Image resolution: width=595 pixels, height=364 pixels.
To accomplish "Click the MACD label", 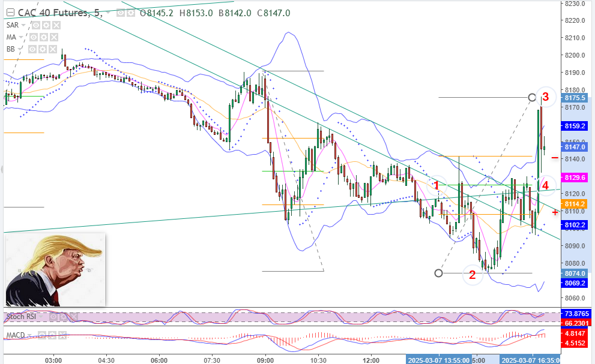I will pyautogui.click(x=16, y=335).
